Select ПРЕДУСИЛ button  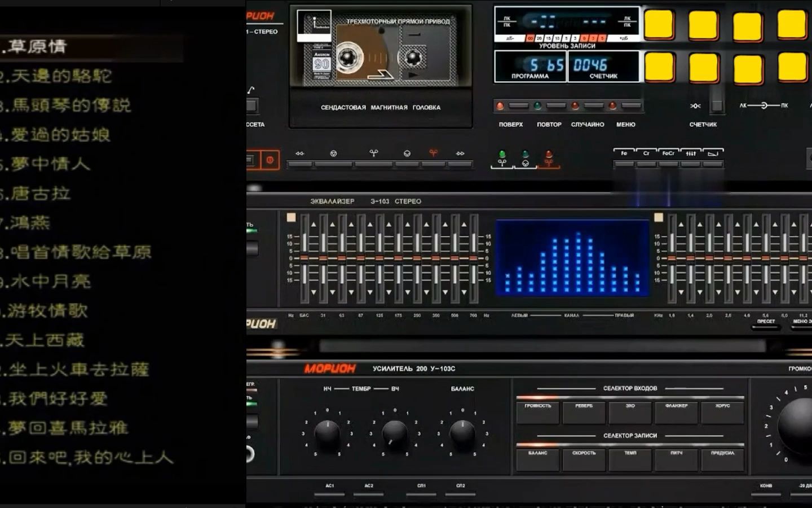click(723, 460)
